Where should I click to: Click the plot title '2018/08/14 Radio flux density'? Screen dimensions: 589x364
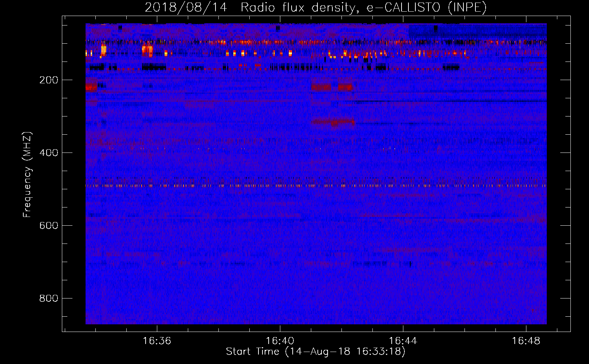pyautogui.click(x=251, y=8)
